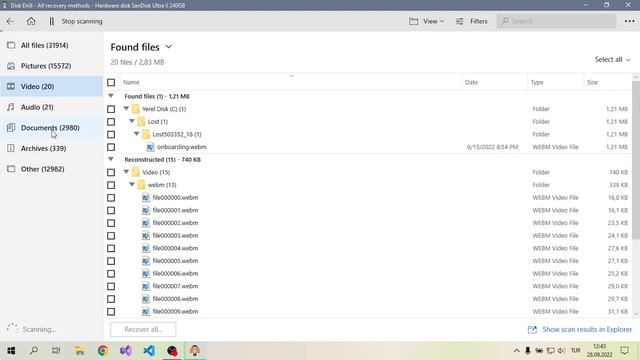Image resolution: width=640 pixels, height=360 pixels.
Task: Select the Documents (2980) category
Action: coord(51,128)
